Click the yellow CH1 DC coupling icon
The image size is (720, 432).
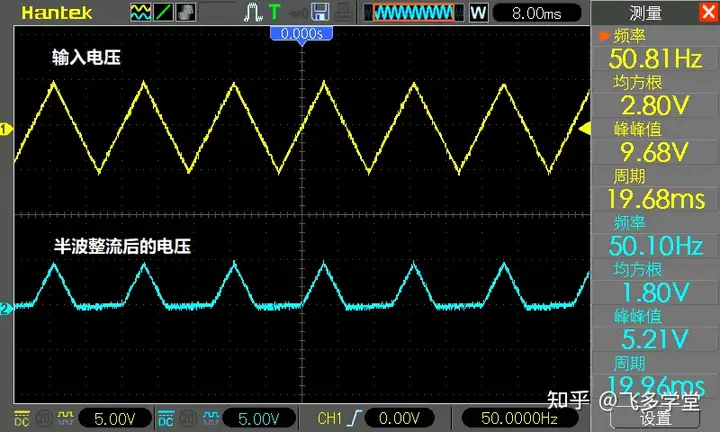pos(22,418)
